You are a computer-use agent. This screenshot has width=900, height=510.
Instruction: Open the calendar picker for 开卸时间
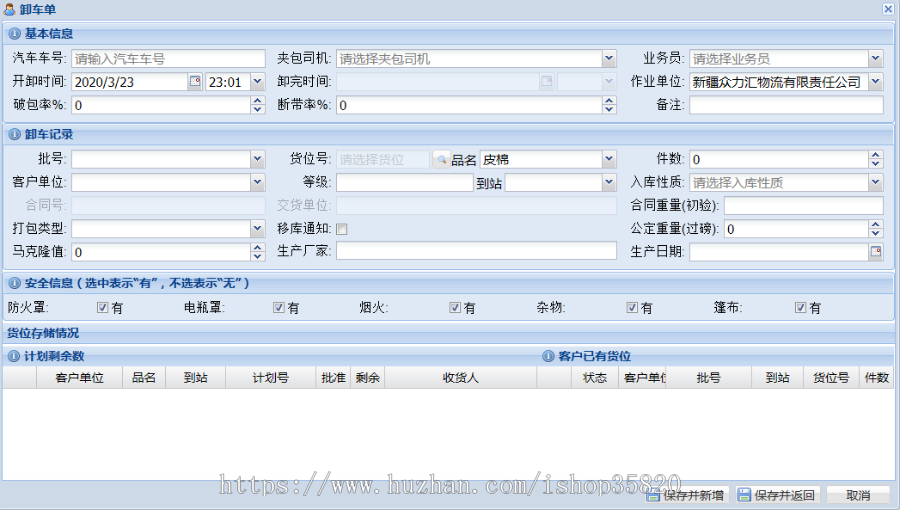(195, 81)
